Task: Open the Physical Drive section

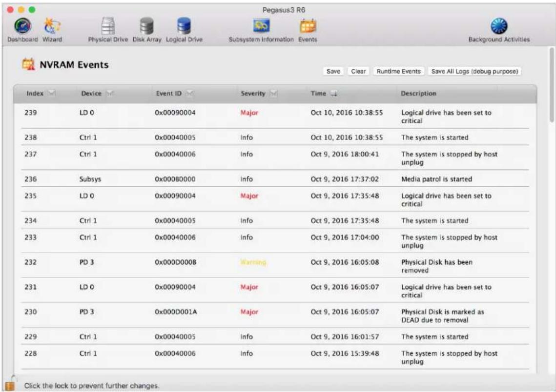Action: tap(108, 30)
